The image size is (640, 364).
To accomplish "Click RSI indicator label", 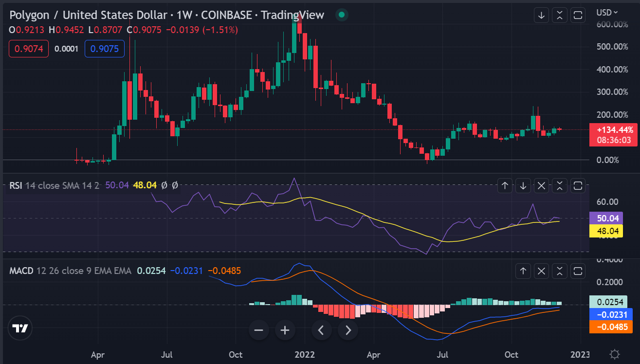I will click(16, 185).
